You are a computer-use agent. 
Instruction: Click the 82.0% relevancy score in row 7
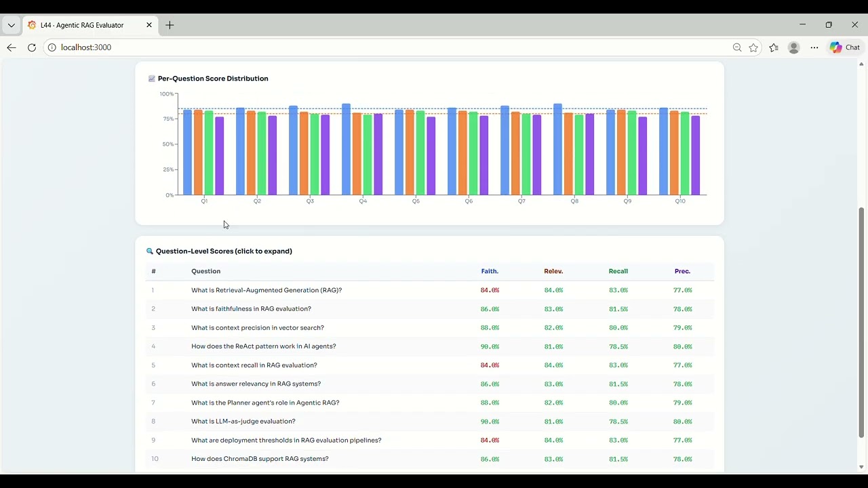coord(553,403)
